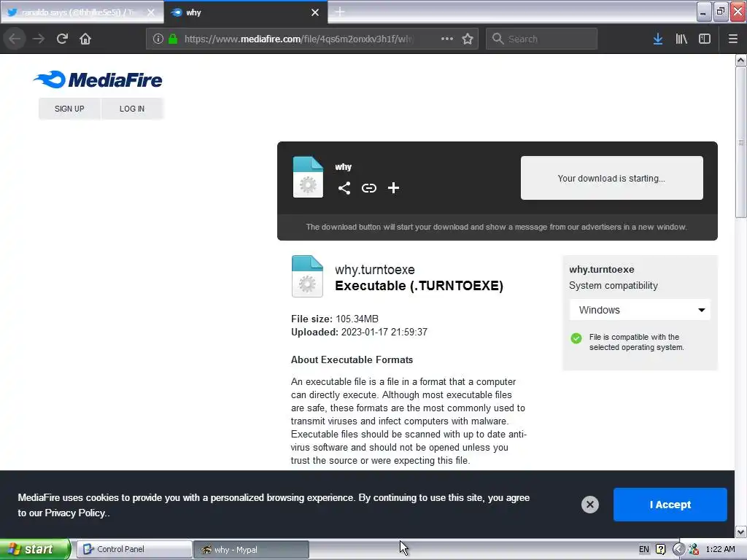This screenshot has width=747, height=560.
Task: Close the Twitter tab
Action: coord(150,12)
